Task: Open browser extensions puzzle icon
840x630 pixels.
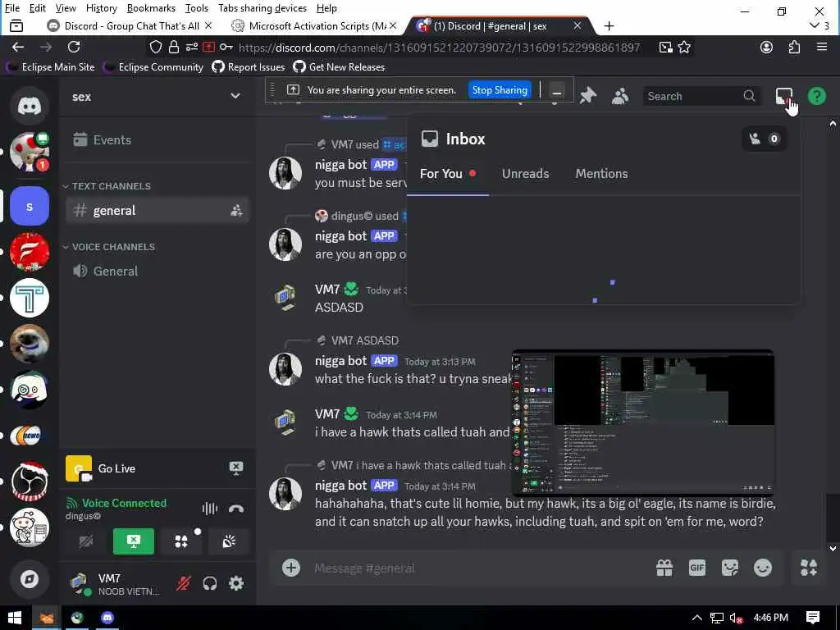Action: 794,47
